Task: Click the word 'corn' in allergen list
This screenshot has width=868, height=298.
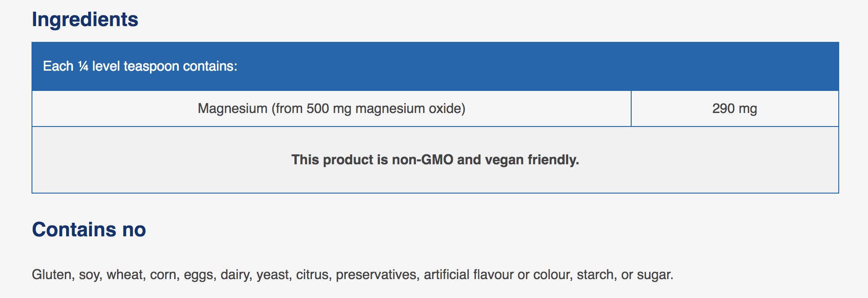Action: pyautogui.click(x=163, y=275)
